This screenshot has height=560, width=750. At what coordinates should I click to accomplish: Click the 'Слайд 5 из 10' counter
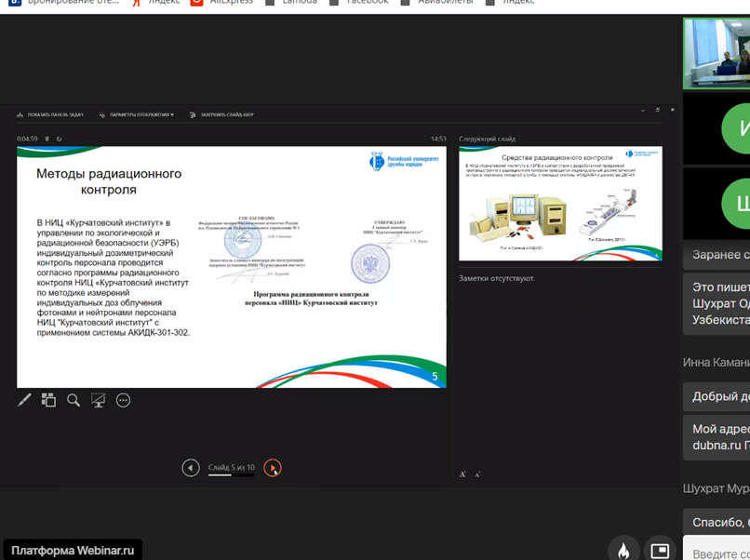tap(232, 467)
